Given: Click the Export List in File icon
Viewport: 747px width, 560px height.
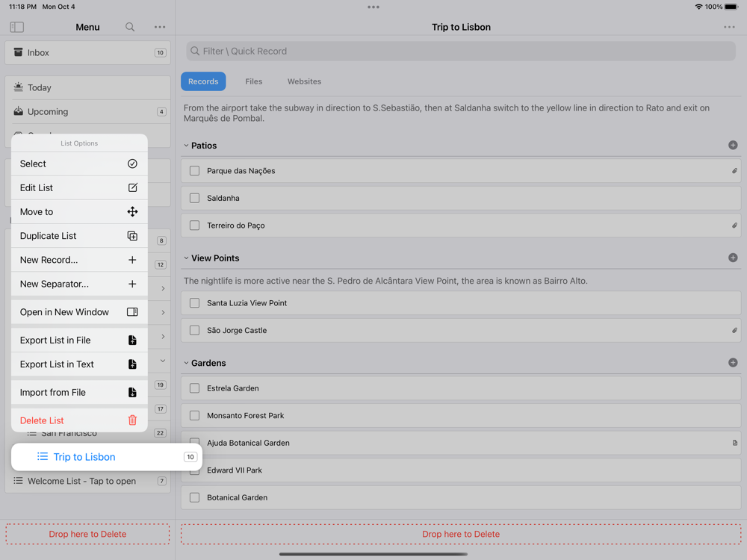Looking at the screenshot, I should click(x=132, y=340).
